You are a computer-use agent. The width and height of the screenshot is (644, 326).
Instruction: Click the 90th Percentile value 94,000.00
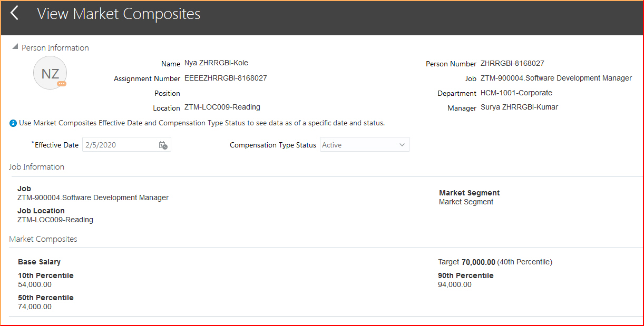[455, 285]
